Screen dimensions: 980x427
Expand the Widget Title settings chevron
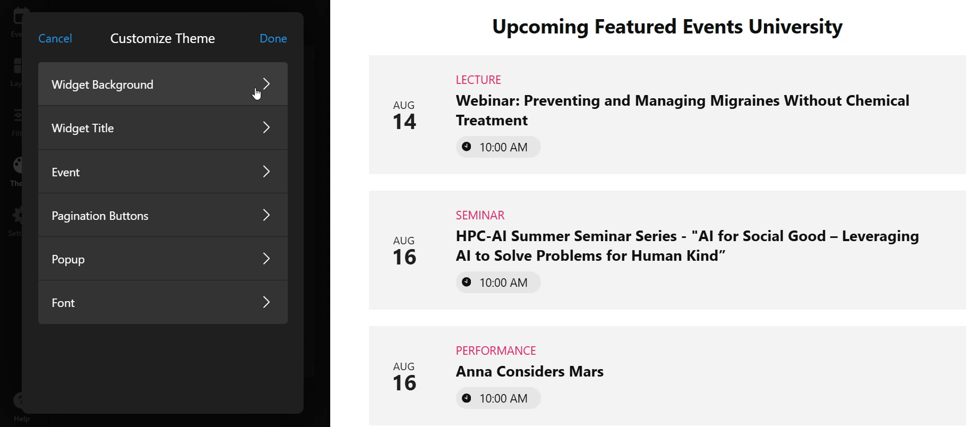(x=267, y=127)
